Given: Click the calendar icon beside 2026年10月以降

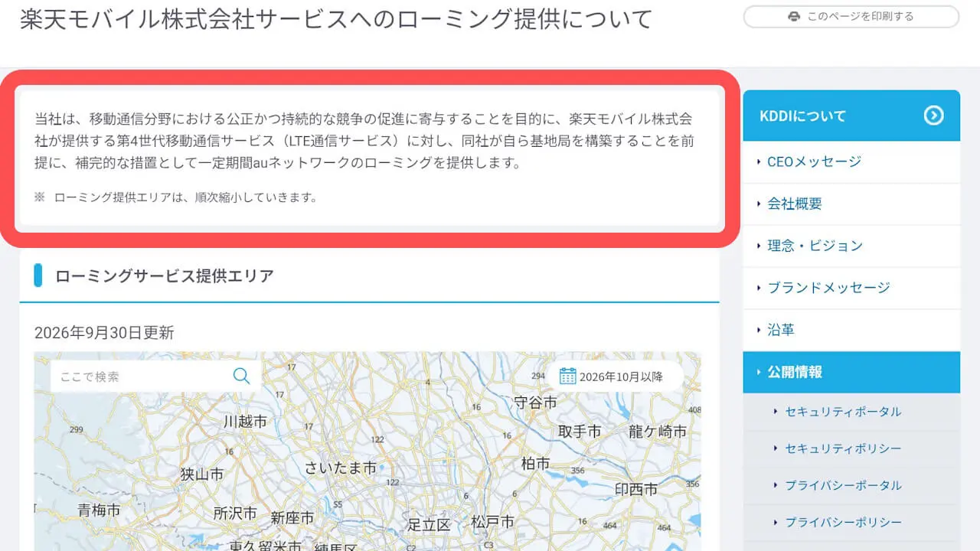Looking at the screenshot, I should click(567, 376).
